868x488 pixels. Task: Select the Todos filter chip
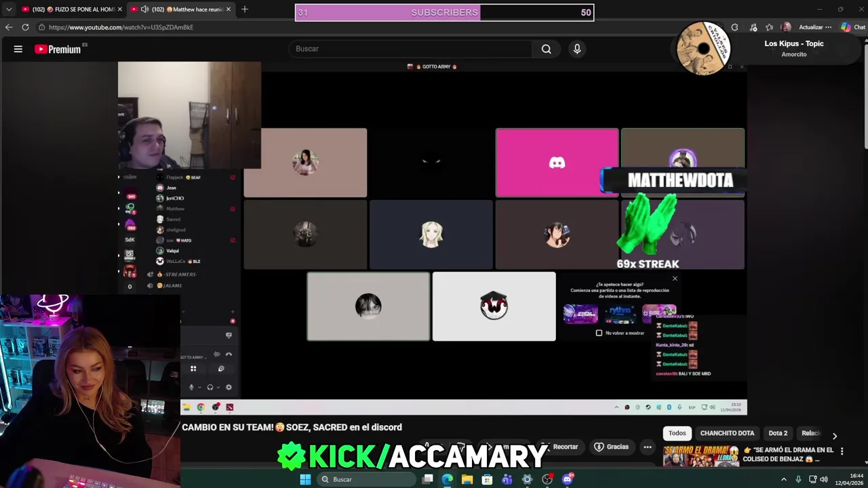[x=677, y=433]
